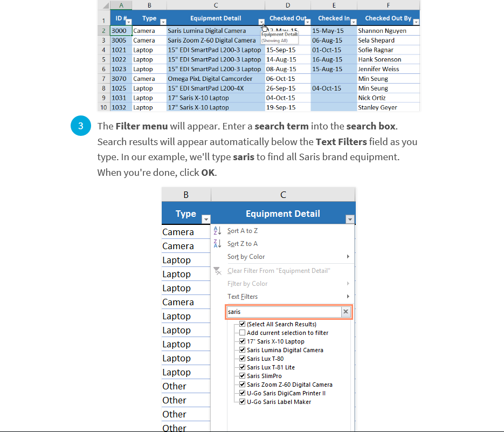Toggle U-Go Saris Label Maker checkbox
Screen dimensions: 504x432
(243, 402)
